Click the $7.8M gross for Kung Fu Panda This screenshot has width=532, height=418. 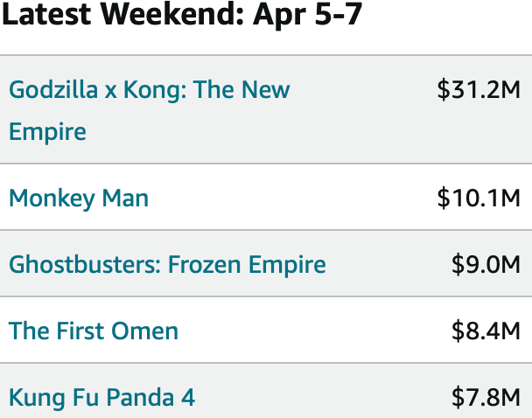click(486, 397)
